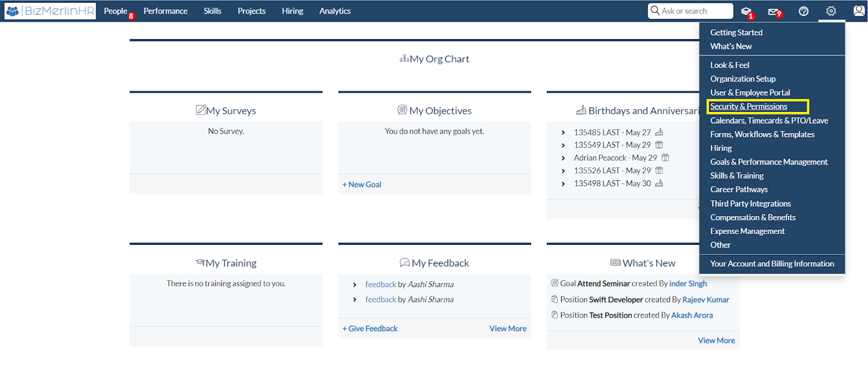Image resolution: width=868 pixels, height=367 pixels.
Task: Open the envelope messages icon
Action: (x=774, y=11)
